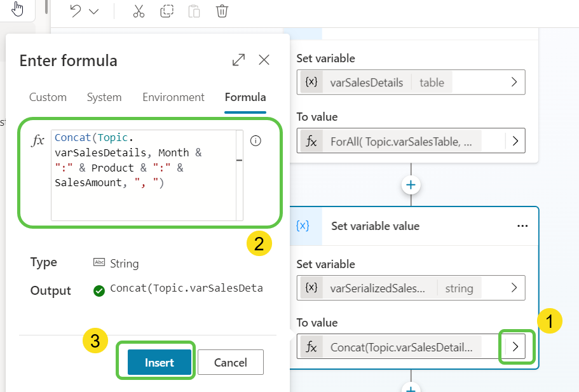Switch to the System tab
579x392 pixels.
tap(104, 97)
